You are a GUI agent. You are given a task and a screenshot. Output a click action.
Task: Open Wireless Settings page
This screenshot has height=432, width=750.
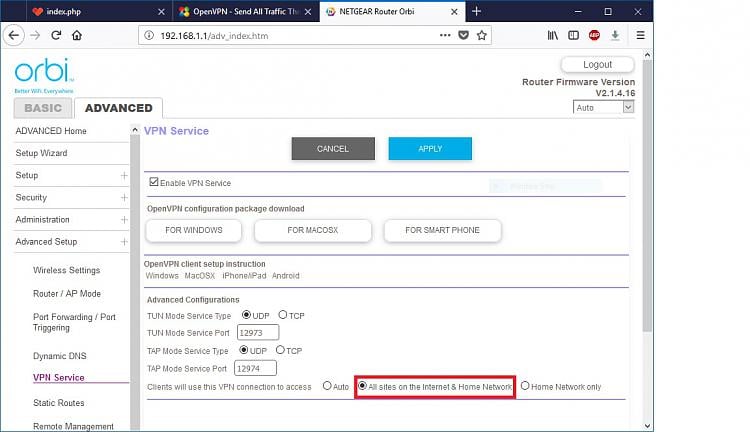(66, 270)
